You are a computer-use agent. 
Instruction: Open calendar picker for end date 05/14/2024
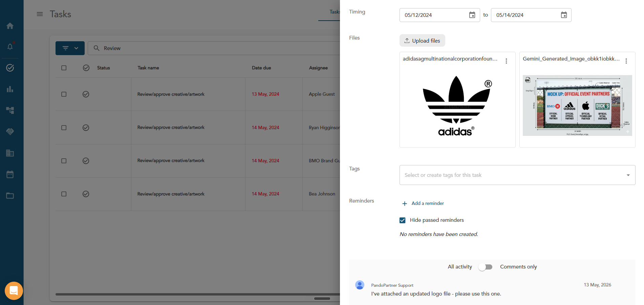[564, 15]
